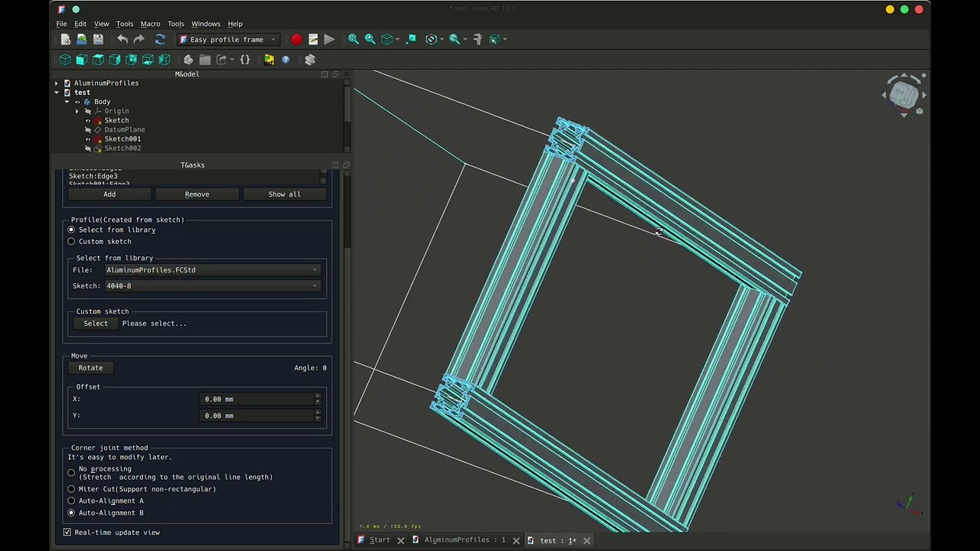Toggle Real-time update view checkbox
This screenshot has height=551, width=980.
tap(67, 533)
